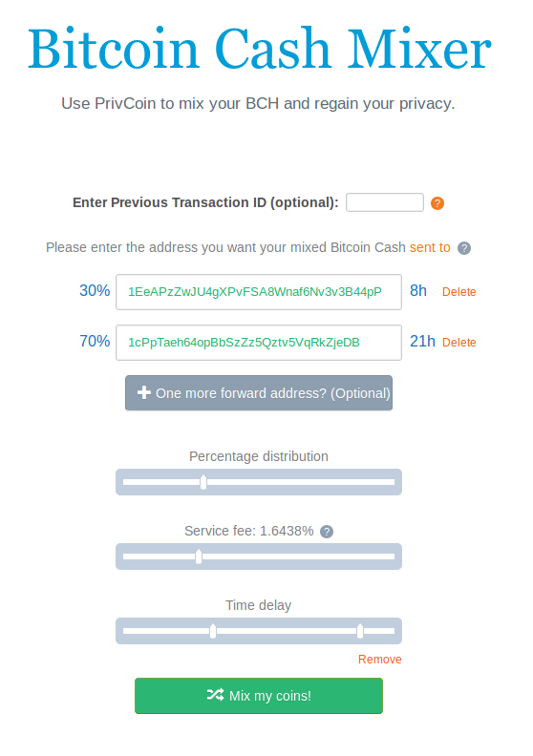
Task: Click the Service fee slider handle
Action: pyautogui.click(x=199, y=556)
